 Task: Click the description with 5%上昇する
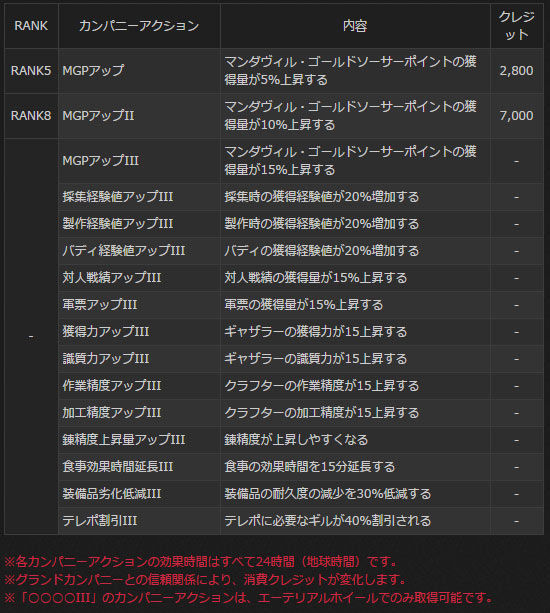click(350, 71)
